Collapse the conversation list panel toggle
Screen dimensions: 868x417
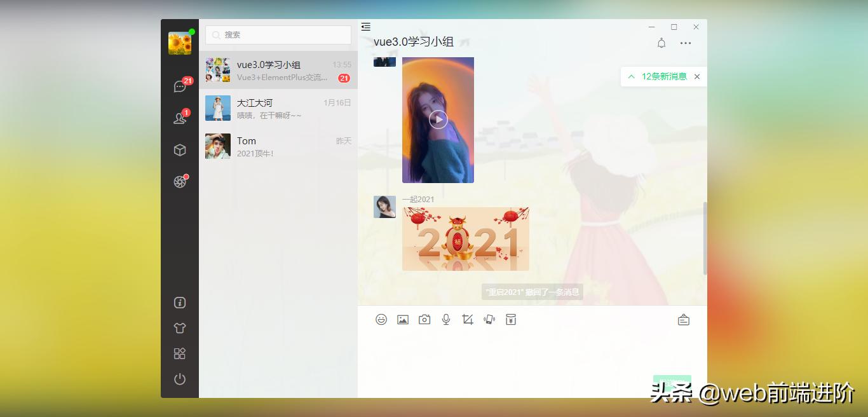[x=365, y=27]
